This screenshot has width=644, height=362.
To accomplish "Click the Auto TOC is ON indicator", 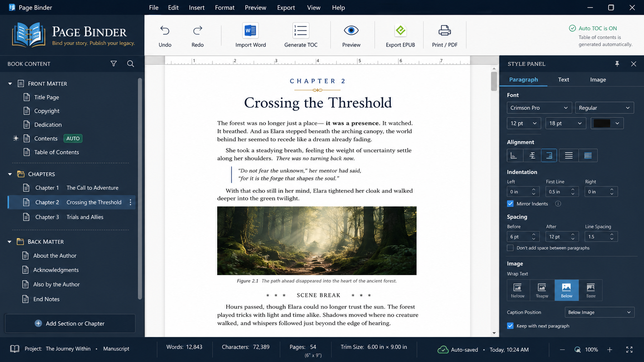I will [593, 28].
